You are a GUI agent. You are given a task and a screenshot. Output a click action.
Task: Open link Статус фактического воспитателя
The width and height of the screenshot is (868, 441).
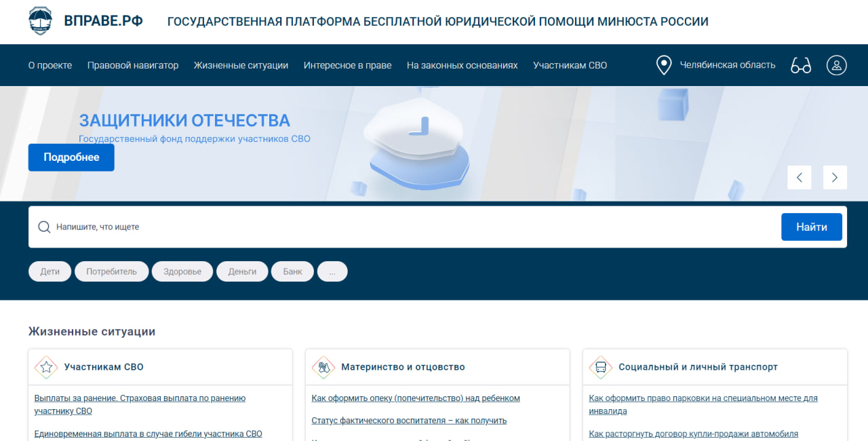coord(409,421)
